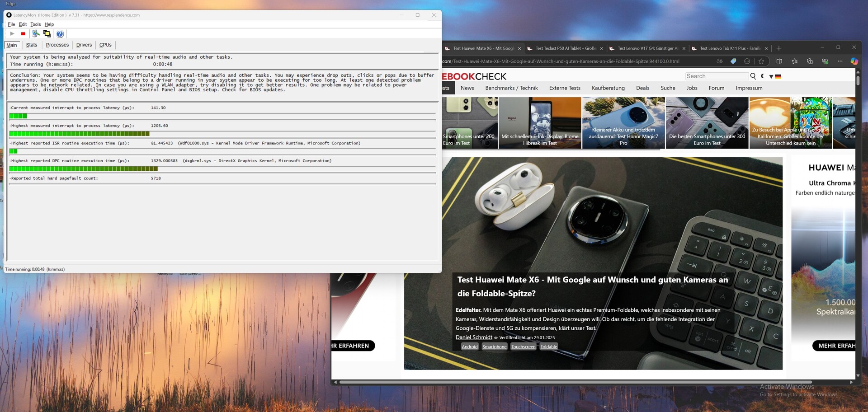
Task: Open LatencyMon help with blue question icon
Action: coord(60,34)
